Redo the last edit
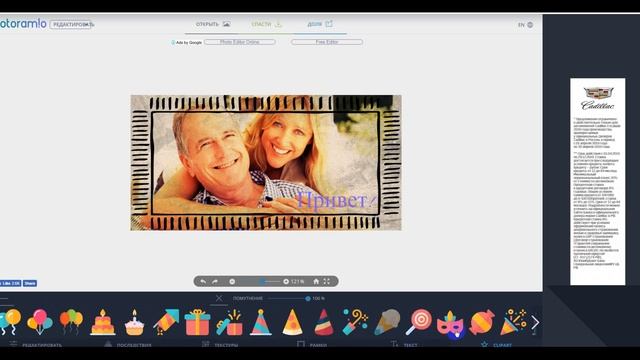The height and width of the screenshot is (360, 640). [215, 282]
